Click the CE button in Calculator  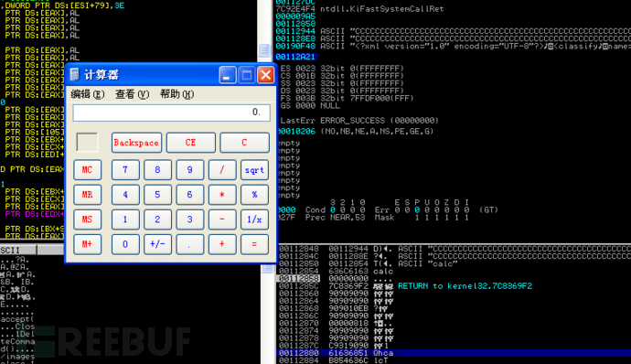coord(191,143)
